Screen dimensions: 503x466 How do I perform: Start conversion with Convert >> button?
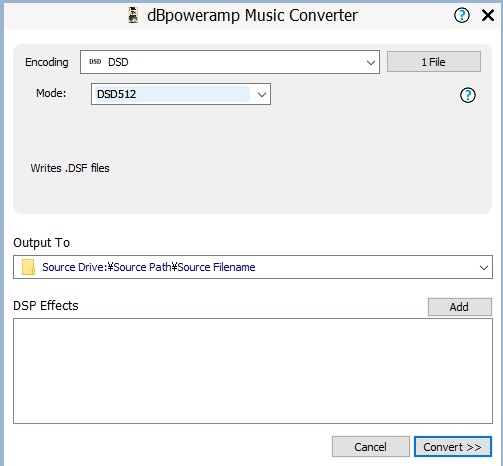453,447
